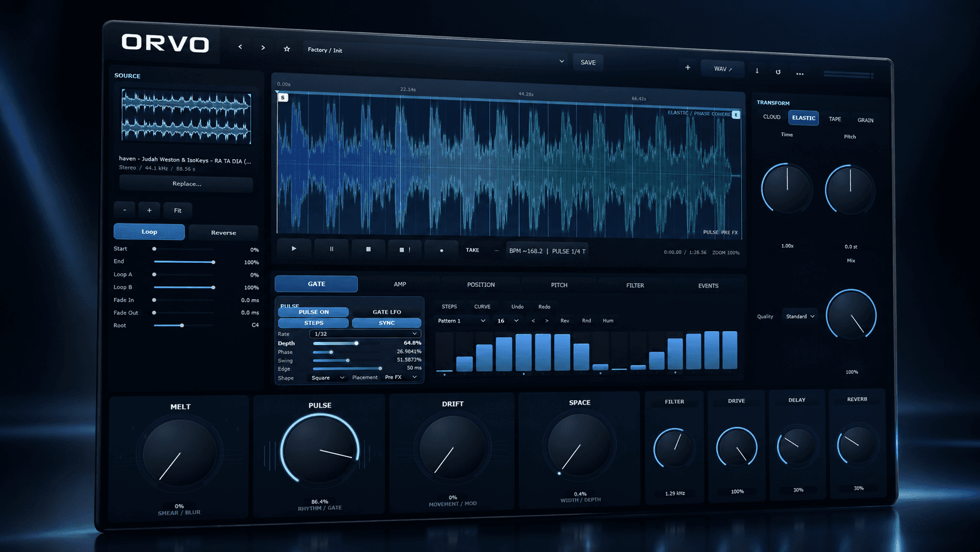Click the Mix knob in Transform
Image resolution: width=980 pixels, height=552 pixels.
851,316
